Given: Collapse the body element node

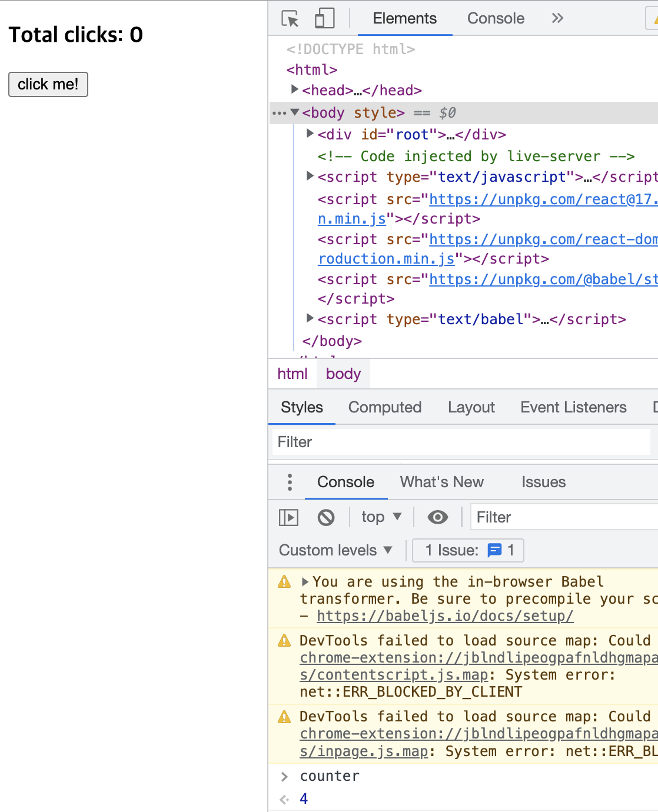Looking at the screenshot, I should tap(295, 112).
